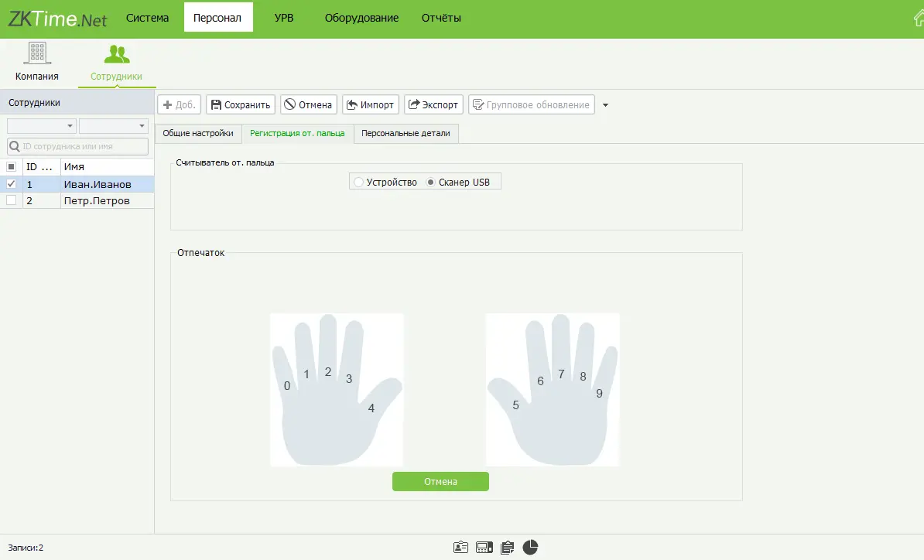Image resolution: width=924 pixels, height=560 pixels.
Task: Click the Сотрудники people icon
Action: (116, 54)
